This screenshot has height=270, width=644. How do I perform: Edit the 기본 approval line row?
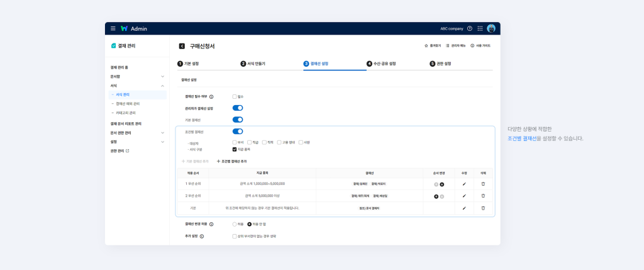pos(464,208)
